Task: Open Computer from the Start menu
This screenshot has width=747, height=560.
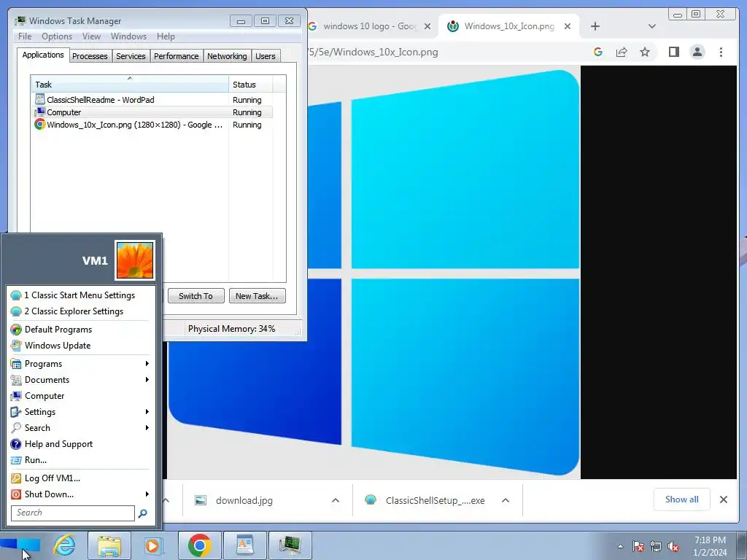Action: tap(80, 396)
